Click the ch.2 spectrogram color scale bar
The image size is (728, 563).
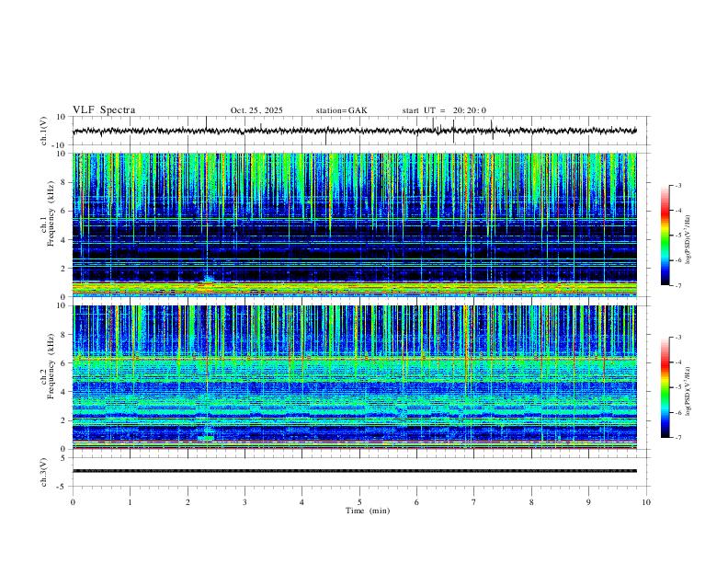coord(665,387)
